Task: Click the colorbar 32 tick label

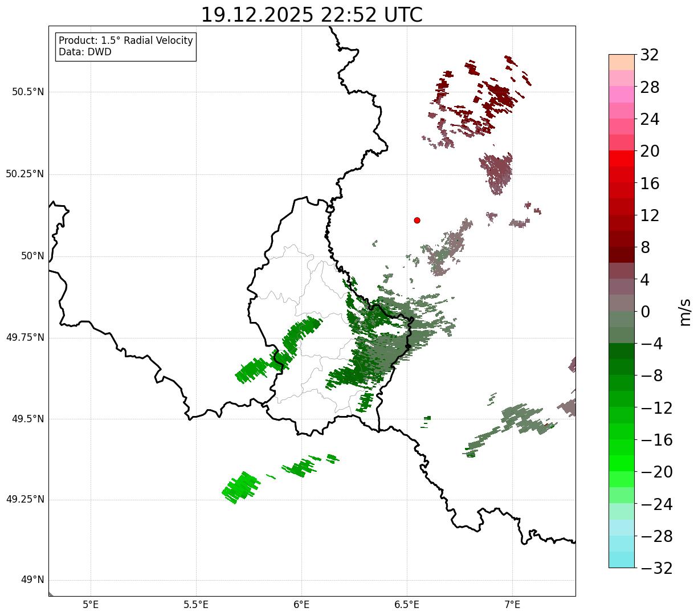Action: click(x=650, y=55)
